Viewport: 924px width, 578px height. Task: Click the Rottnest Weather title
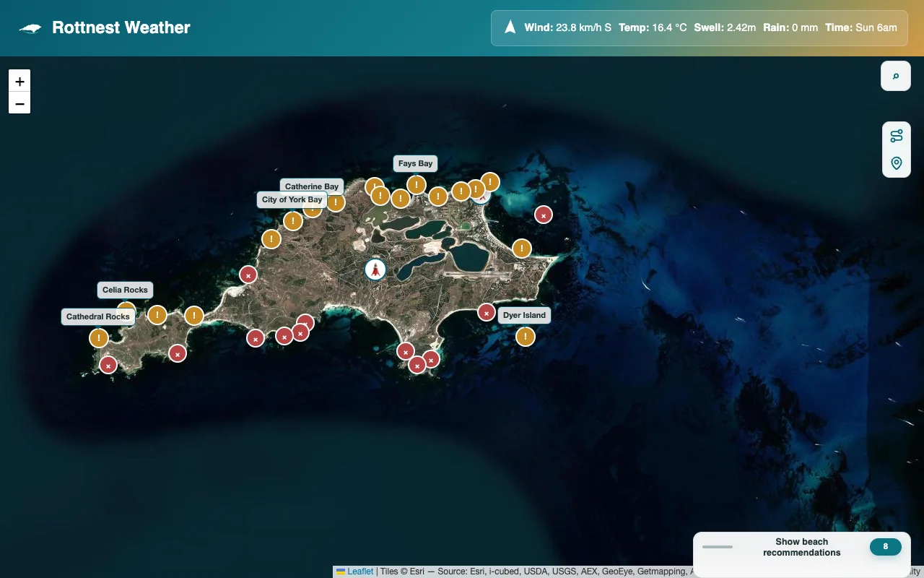121,28
